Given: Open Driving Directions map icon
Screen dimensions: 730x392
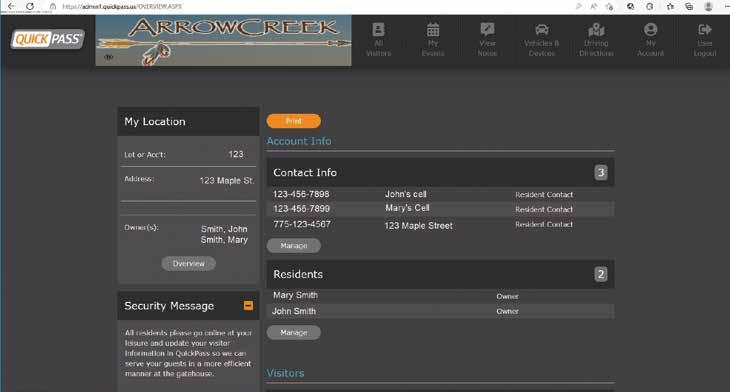Looking at the screenshot, I should click(x=596, y=30).
